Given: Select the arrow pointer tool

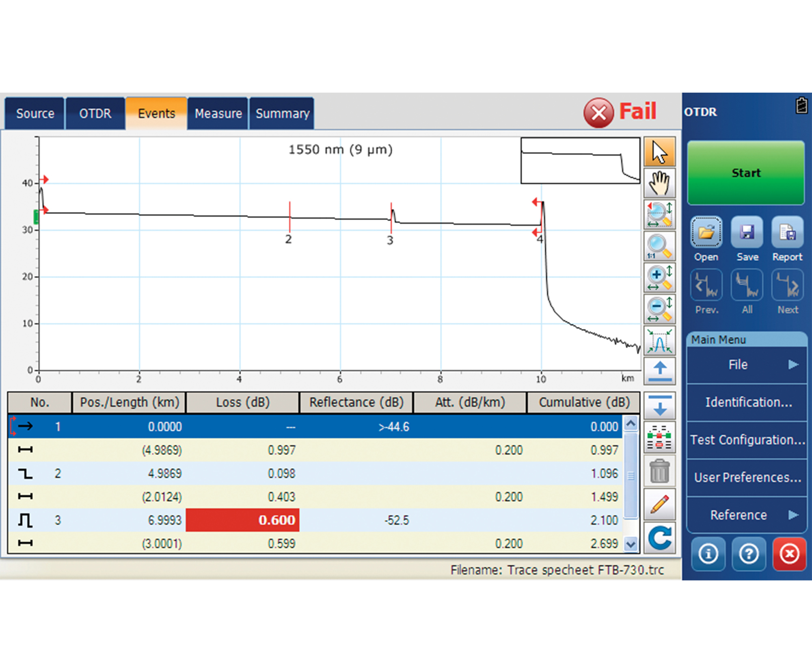Looking at the screenshot, I should coord(659,152).
